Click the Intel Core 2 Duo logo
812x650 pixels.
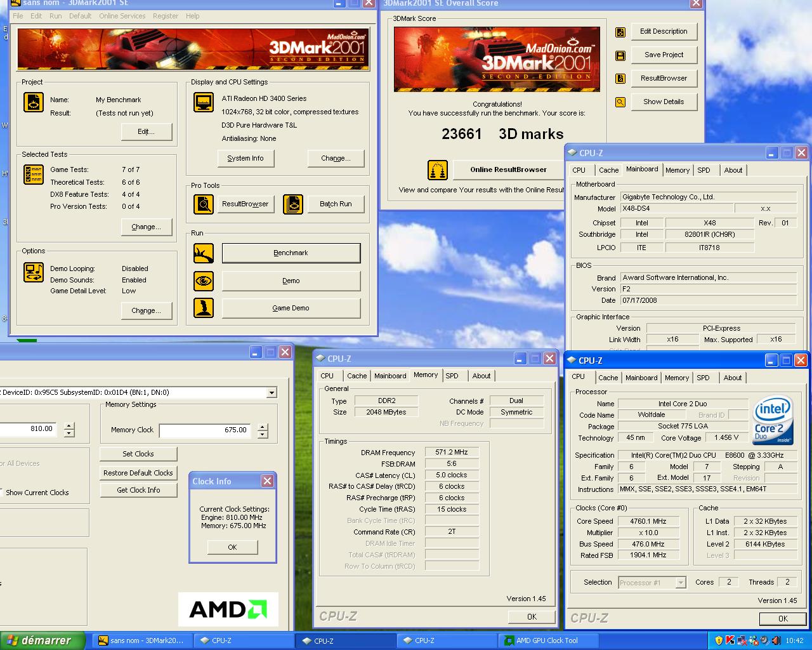coord(773,421)
